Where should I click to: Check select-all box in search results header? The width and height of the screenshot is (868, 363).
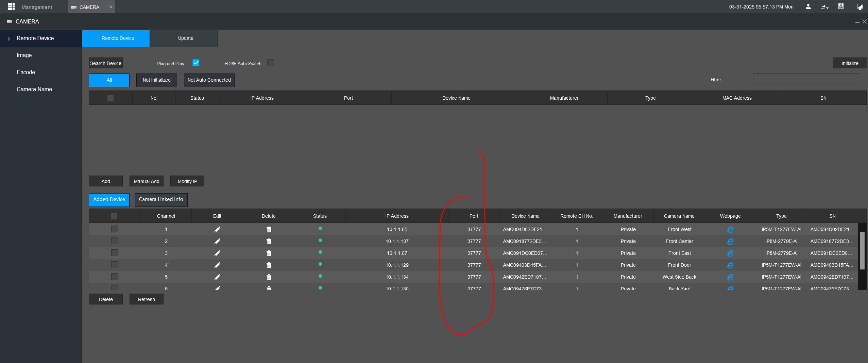point(110,98)
